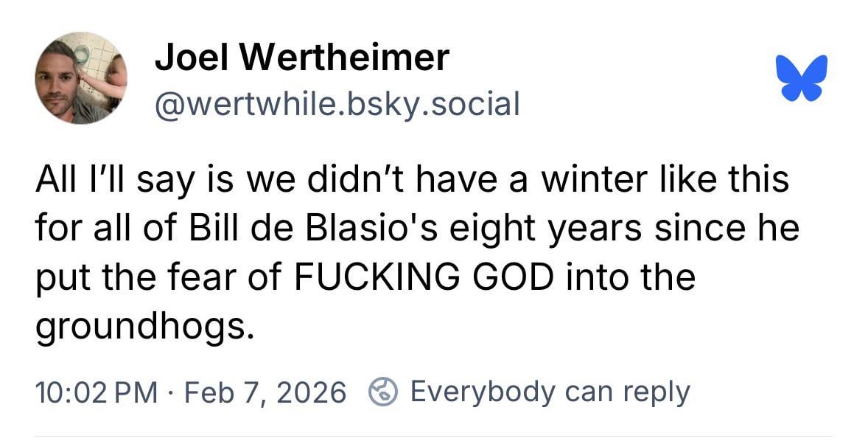Select the @wertwhile.bsky.social handle
Image resolution: width=868 pixels, height=444 pixels.
coord(337,104)
